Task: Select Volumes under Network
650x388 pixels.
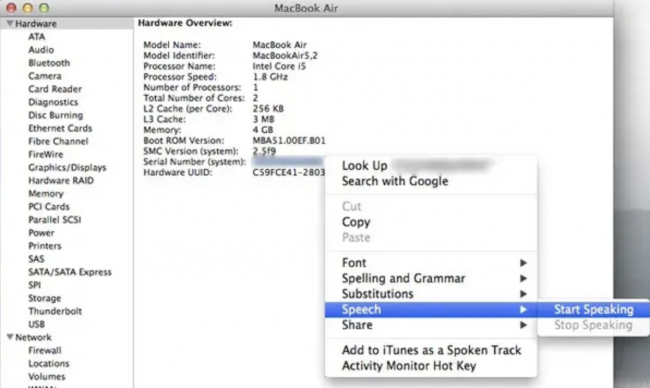Action: (x=46, y=376)
